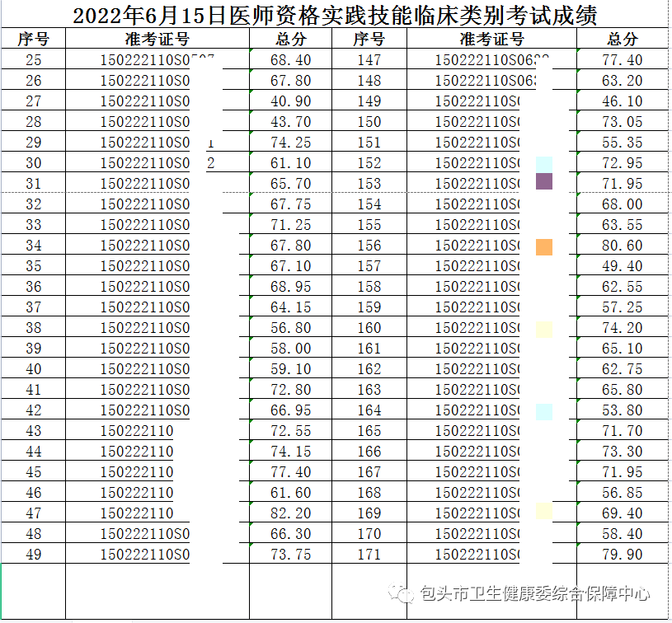The width and height of the screenshot is (672, 623).
Task: Select score cell 58.00
Action: click(x=290, y=348)
